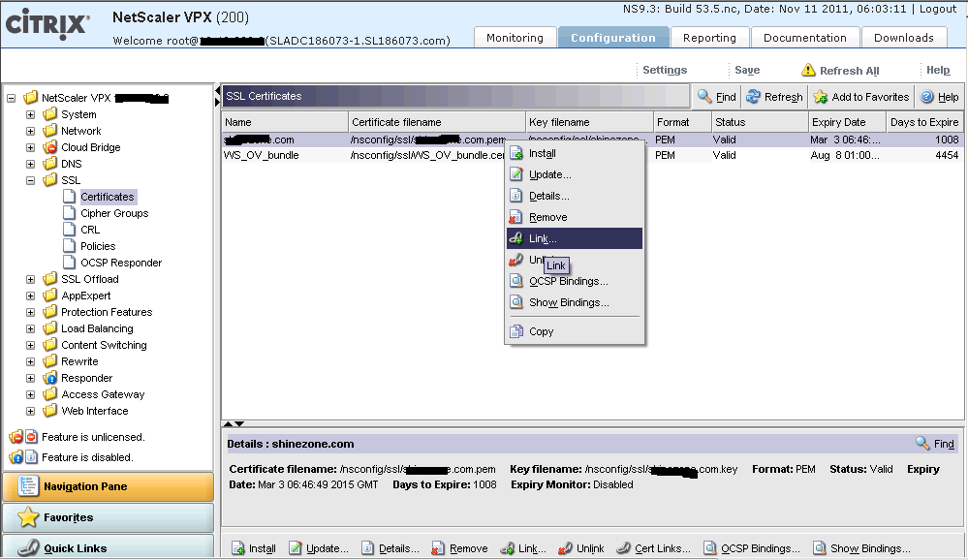Click the Remove icon in bottom action bar
The width and height of the screenshot is (968, 560).
pyautogui.click(x=438, y=548)
